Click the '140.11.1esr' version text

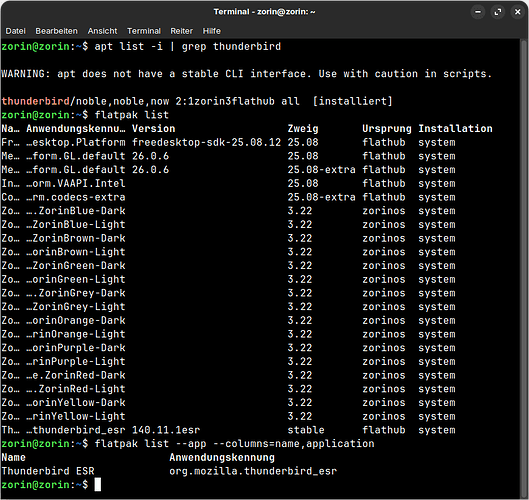point(166,430)
